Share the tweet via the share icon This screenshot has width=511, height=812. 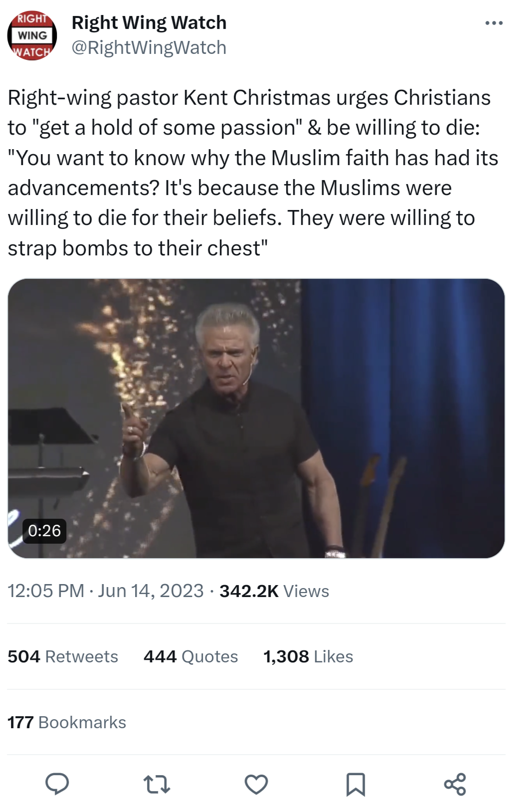(455, 784)
